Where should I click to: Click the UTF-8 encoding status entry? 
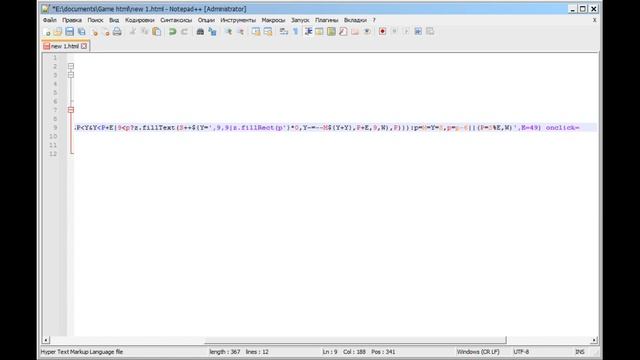[521, 352]
